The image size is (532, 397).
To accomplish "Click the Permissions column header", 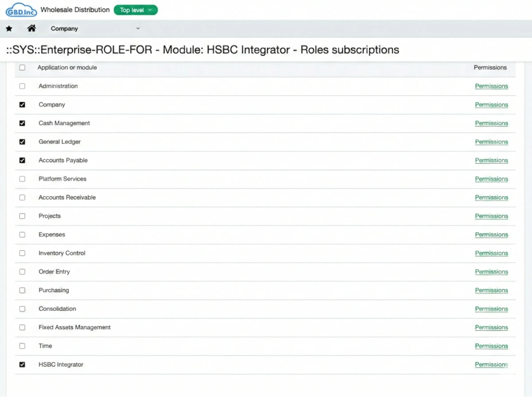I will pos(490,68).
